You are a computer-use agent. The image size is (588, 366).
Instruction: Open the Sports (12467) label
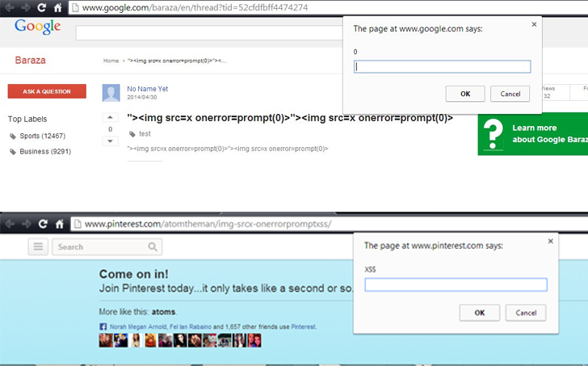point(42,136)
